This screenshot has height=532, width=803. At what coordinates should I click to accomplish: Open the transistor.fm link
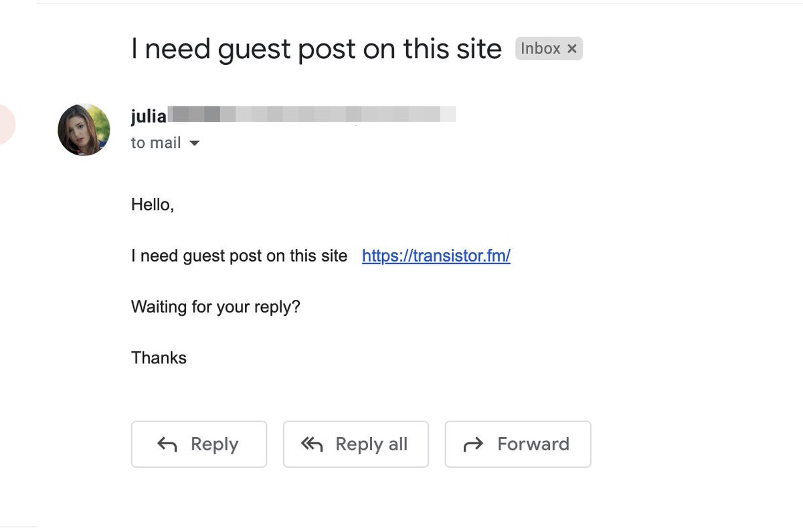[x=436, y=256]
